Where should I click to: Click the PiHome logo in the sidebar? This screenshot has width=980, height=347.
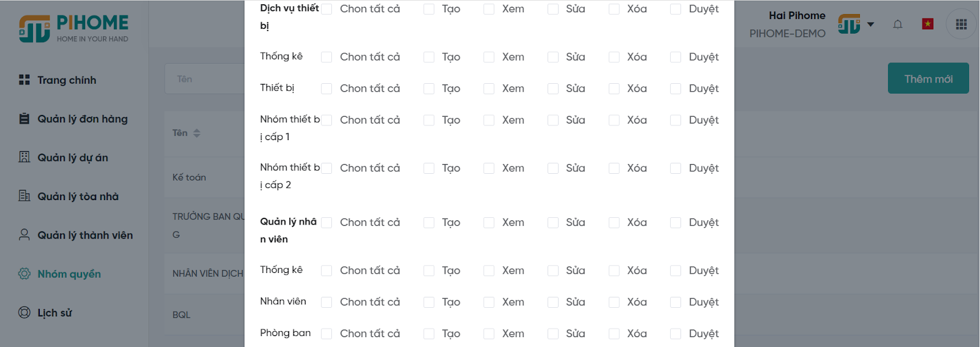point(74,28)
